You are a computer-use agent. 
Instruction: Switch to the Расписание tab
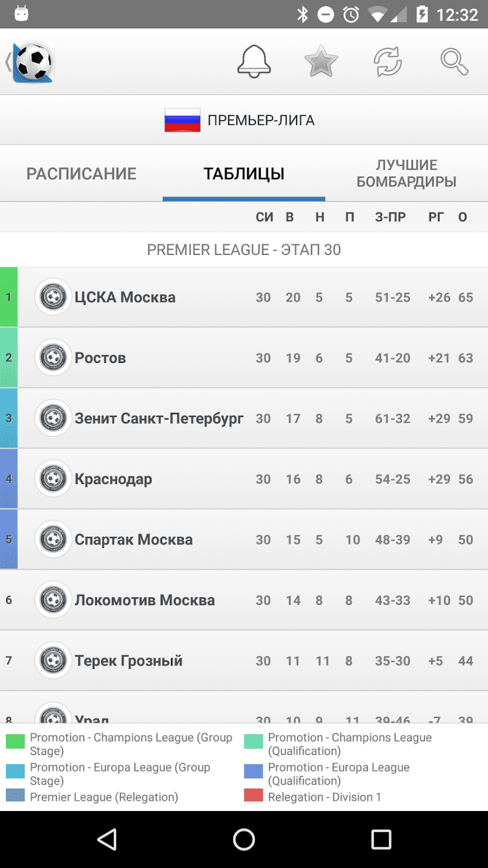[x=81, y=174]
